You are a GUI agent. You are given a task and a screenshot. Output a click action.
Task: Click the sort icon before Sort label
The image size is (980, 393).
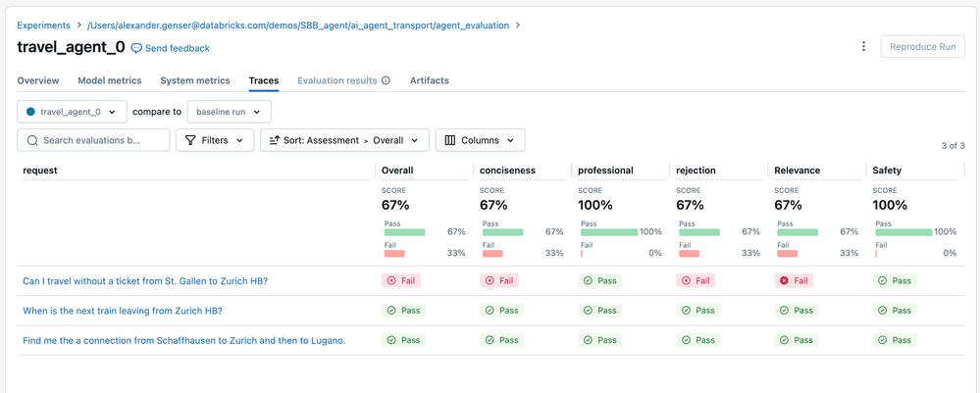[275, 140]
